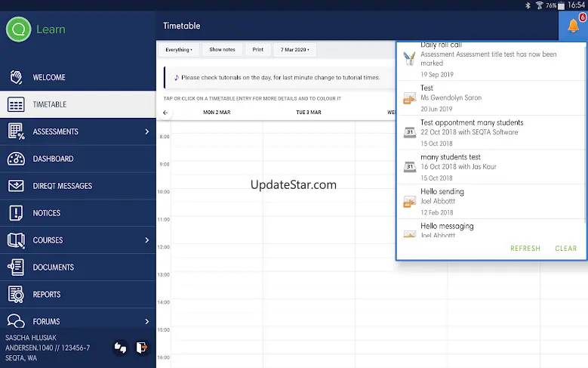Click message icon beside Test notification
The width and height of the screenshot is (588, 368).
[410, 98]
